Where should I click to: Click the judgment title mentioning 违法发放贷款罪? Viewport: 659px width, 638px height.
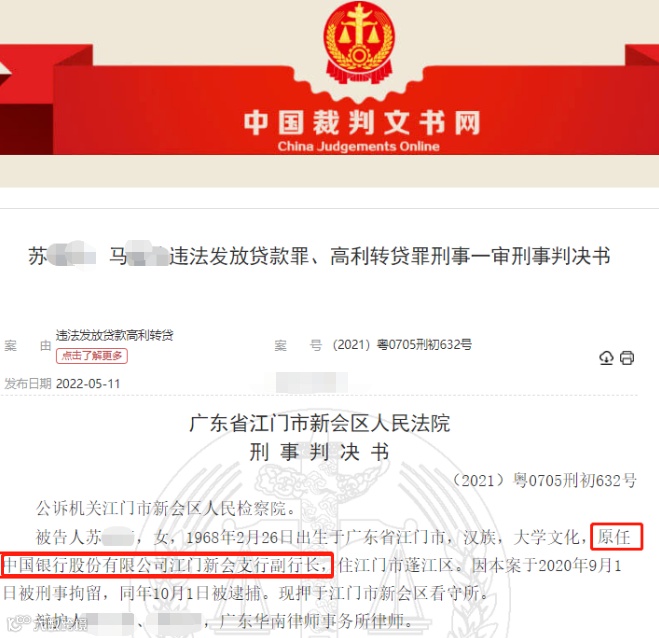click(319, 256)
